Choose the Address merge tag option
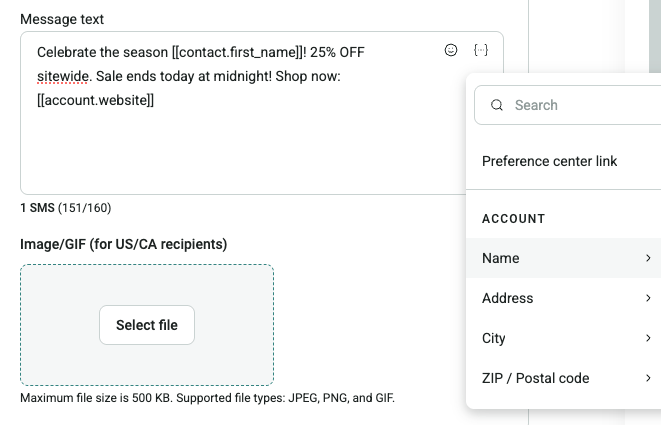661x425 pixels. (x=508, y=298)
